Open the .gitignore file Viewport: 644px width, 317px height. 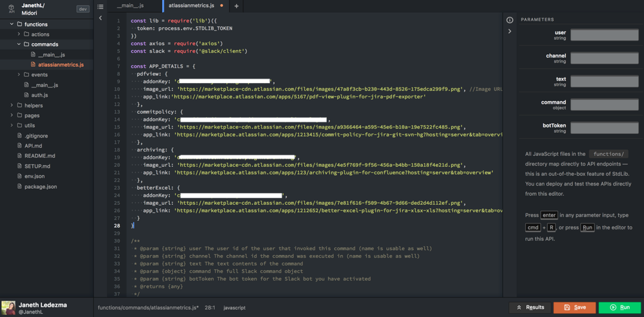tap(36, 136)
